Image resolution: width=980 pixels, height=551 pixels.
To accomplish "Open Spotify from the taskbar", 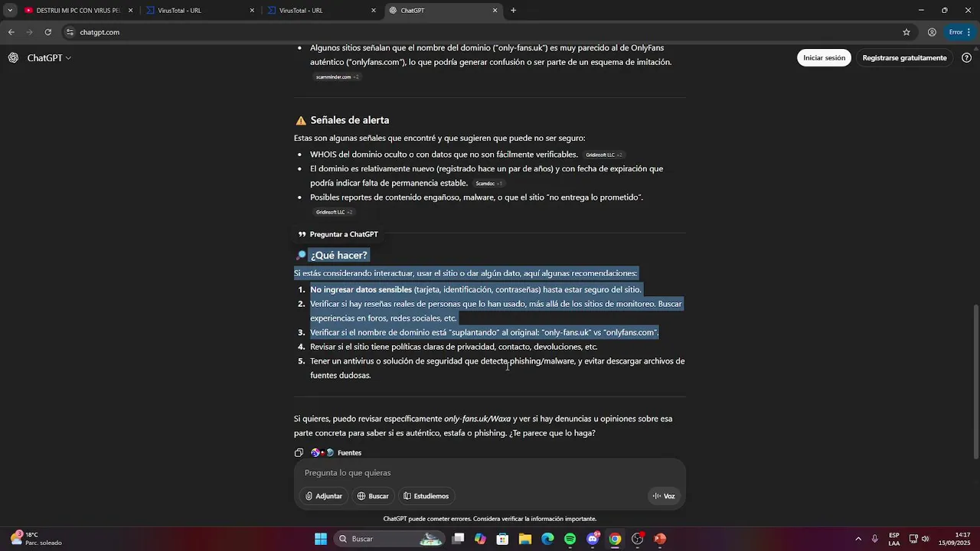I will tap(570, 539).
